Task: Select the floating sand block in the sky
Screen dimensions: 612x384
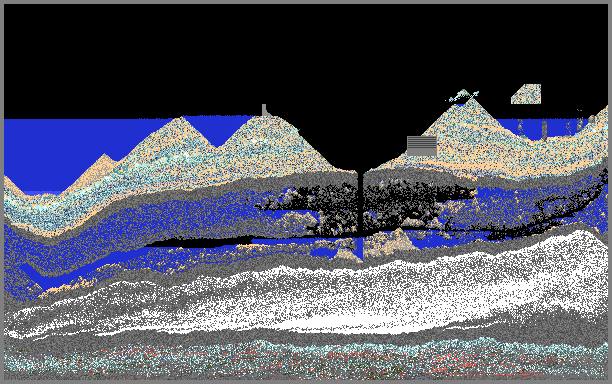Action: pyautogui.click(x=526, y=94)
